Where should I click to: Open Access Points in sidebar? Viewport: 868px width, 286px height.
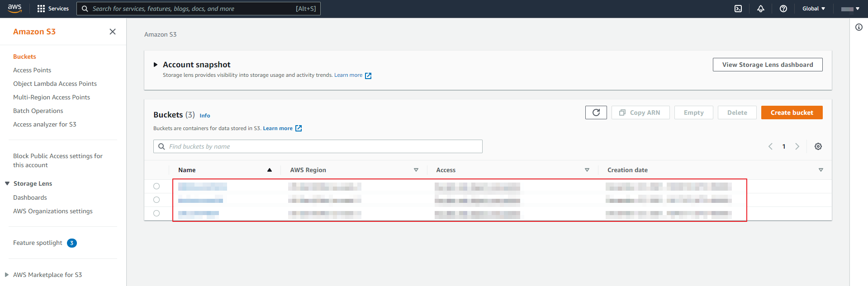coord(32,70)
